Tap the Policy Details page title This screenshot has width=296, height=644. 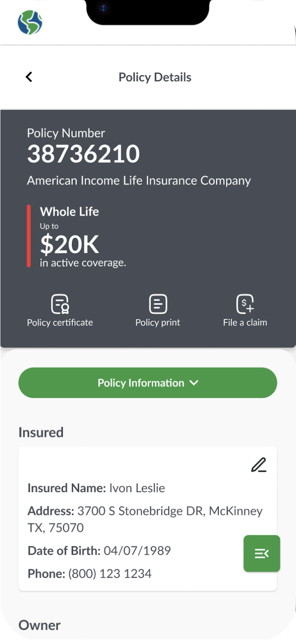155,77
